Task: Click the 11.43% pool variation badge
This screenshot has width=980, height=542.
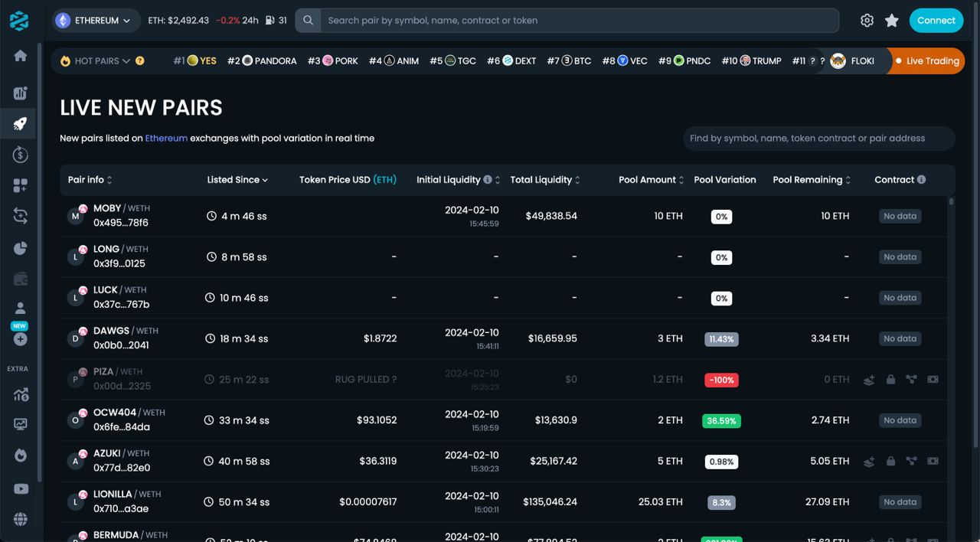Action: point(721,339)
